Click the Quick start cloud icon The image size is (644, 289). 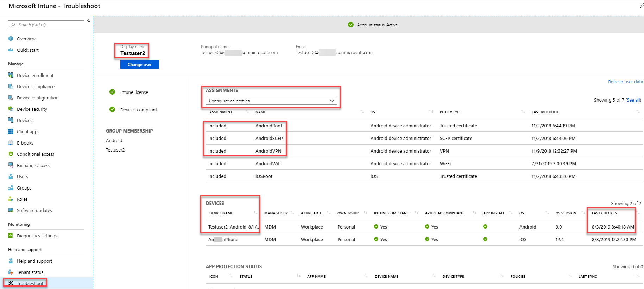(x=11, y=50)
